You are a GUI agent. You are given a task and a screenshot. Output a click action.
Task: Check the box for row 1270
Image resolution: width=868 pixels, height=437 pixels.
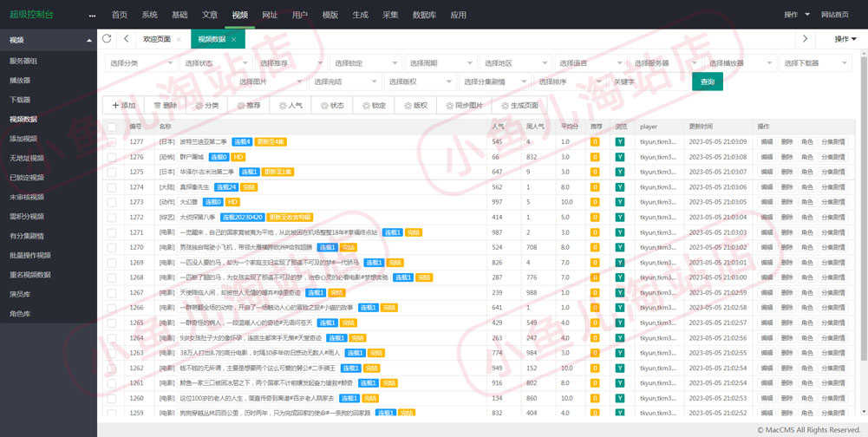(x=112, y=247)
